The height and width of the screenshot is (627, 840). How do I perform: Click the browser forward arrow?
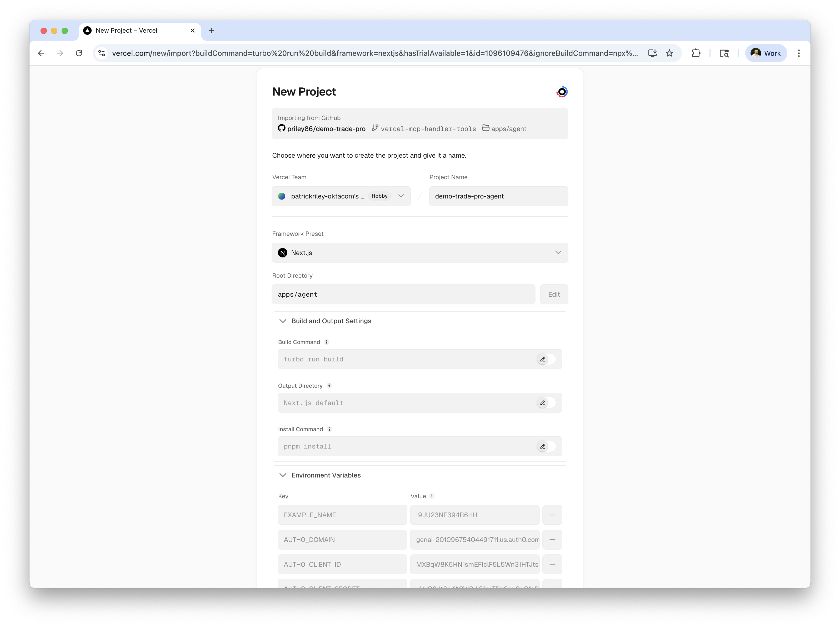(x=60, y=53)
